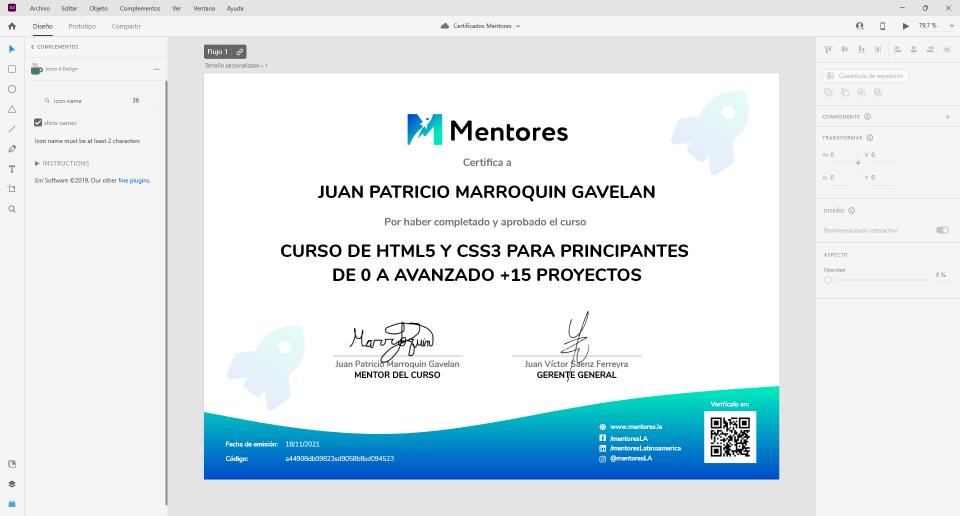Click align center horizontally icon
This screenshot has height=516, width=960.
913,50
